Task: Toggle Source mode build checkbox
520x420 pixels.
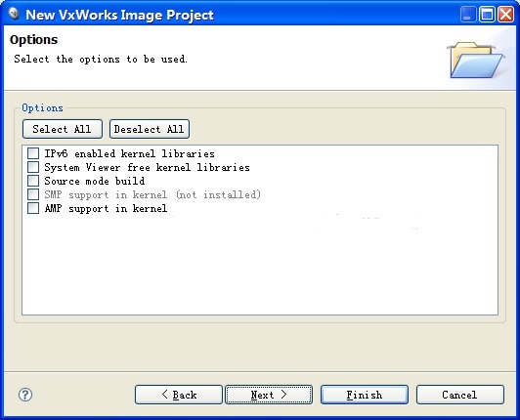Action: click(33, 181)
